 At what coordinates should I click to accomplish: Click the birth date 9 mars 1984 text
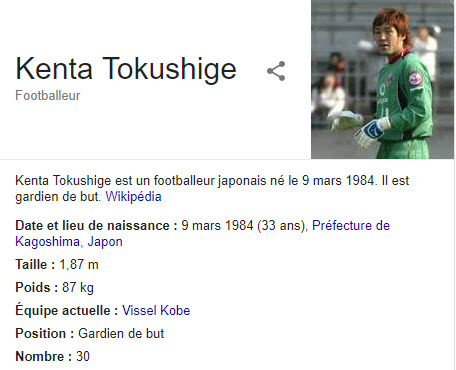coord(217,226)
